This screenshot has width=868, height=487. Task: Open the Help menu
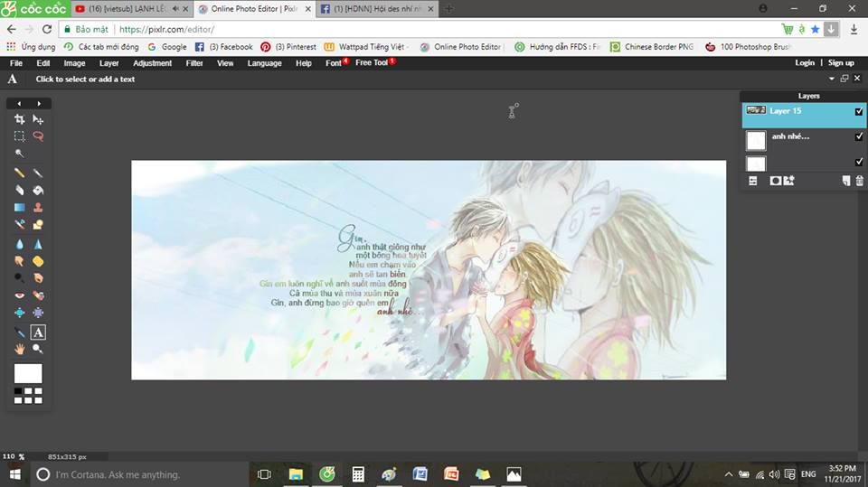pos(304,63)
